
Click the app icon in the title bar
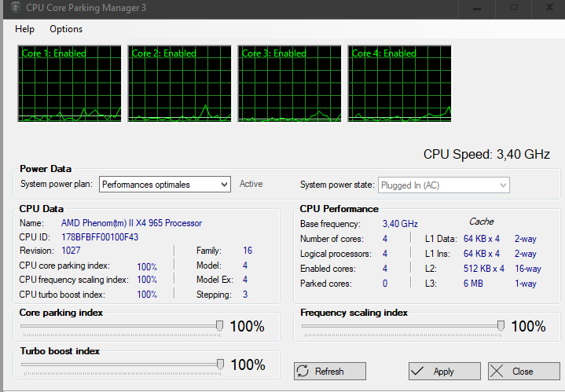[x=12, y=8]
